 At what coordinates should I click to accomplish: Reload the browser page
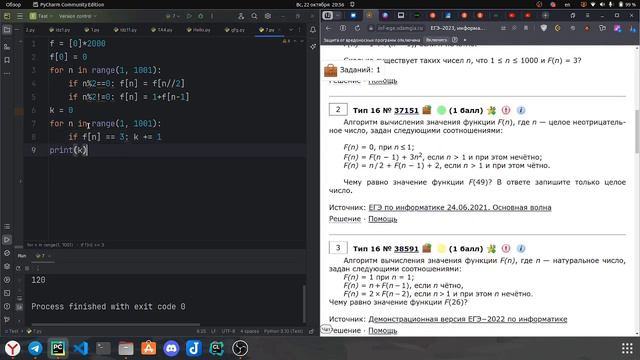pyautogui.click(x=357, y=28)
